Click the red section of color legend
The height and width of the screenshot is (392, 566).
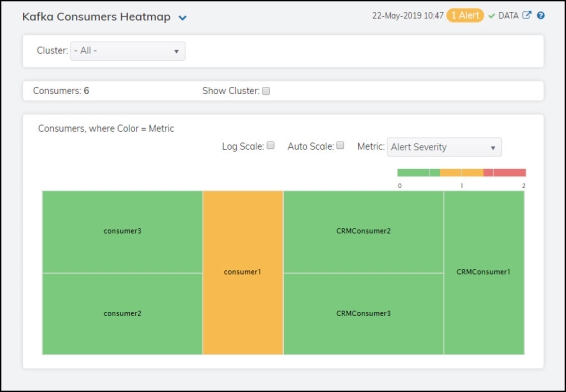(x=505, y=173)
